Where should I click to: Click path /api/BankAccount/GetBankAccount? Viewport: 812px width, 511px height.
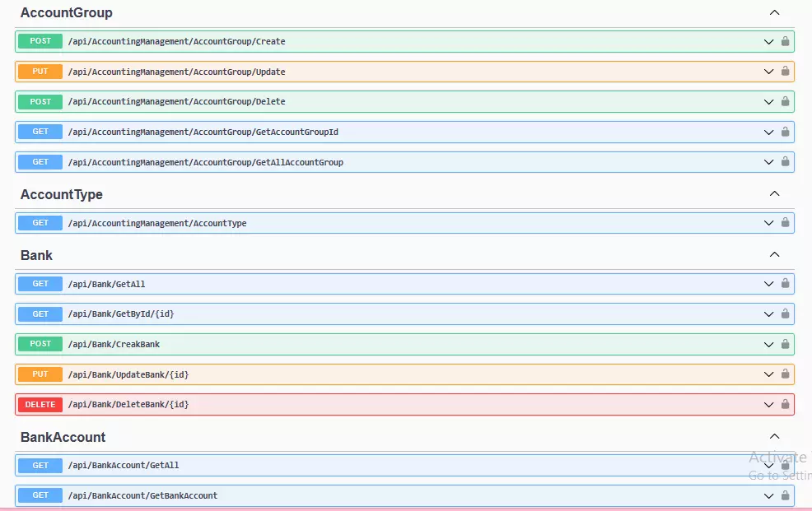point(143,495)
